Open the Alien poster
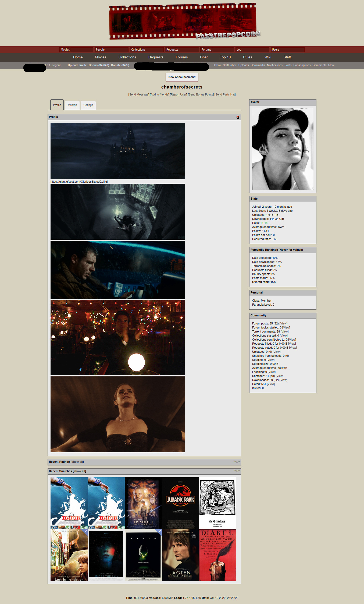 (x=143, y=555)
